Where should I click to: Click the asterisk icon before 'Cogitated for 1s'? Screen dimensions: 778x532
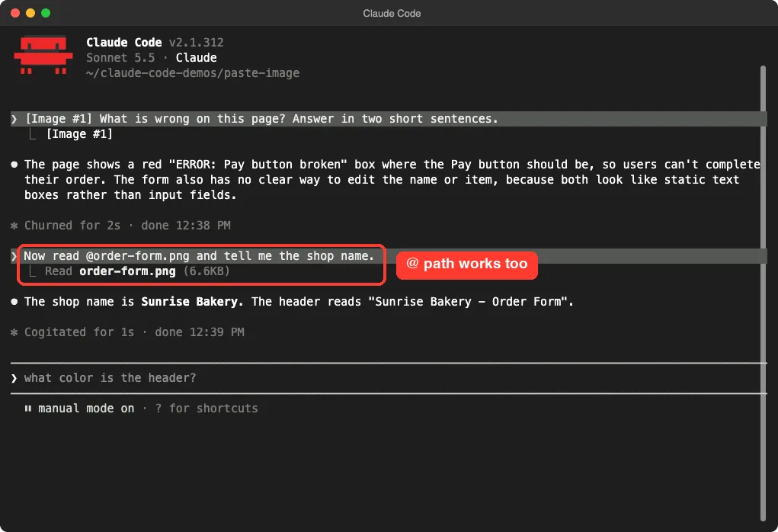[14, 332]
